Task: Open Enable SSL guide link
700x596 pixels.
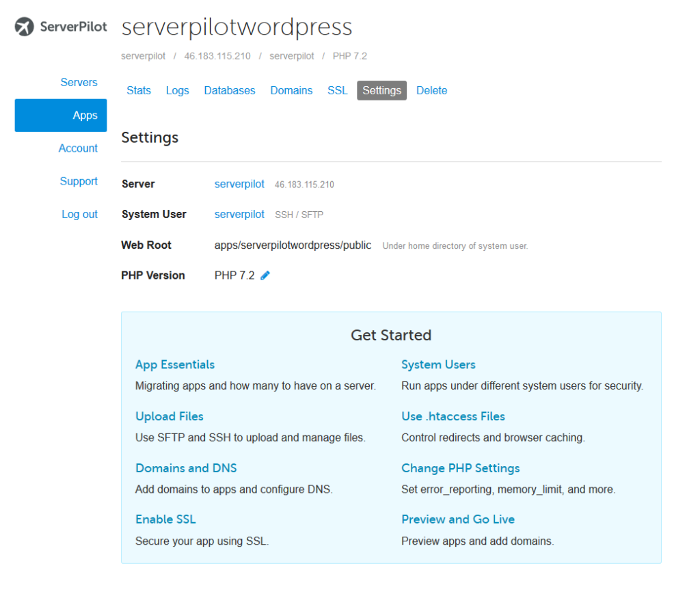Action: click(x=165, y=519)
